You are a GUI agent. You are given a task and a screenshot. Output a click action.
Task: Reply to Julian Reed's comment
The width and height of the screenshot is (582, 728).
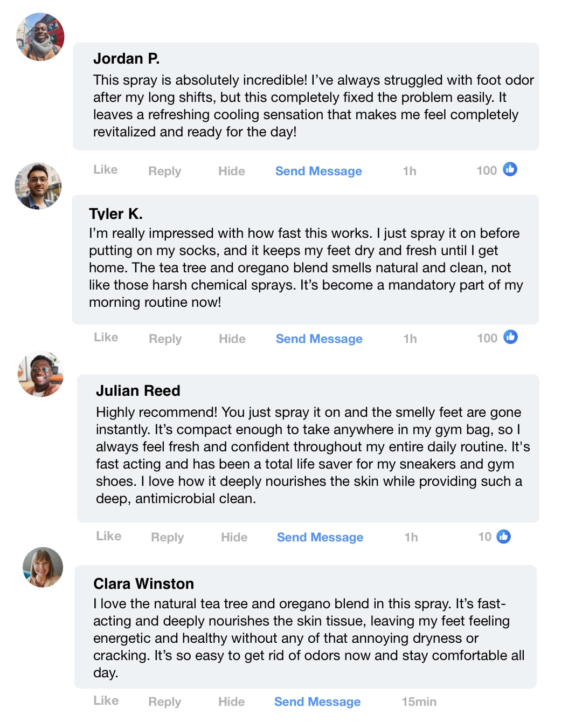(167, 537)
